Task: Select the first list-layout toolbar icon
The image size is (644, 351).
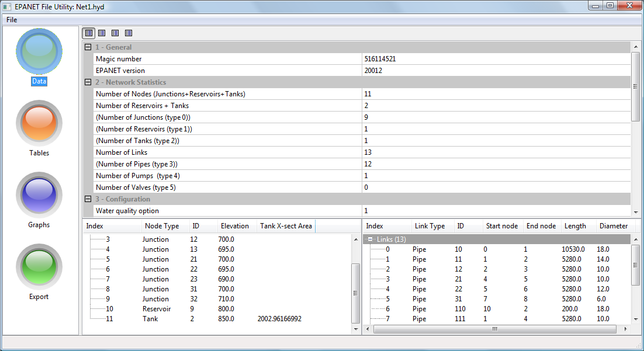Action: pyautogui.click(x=89, y=33)
